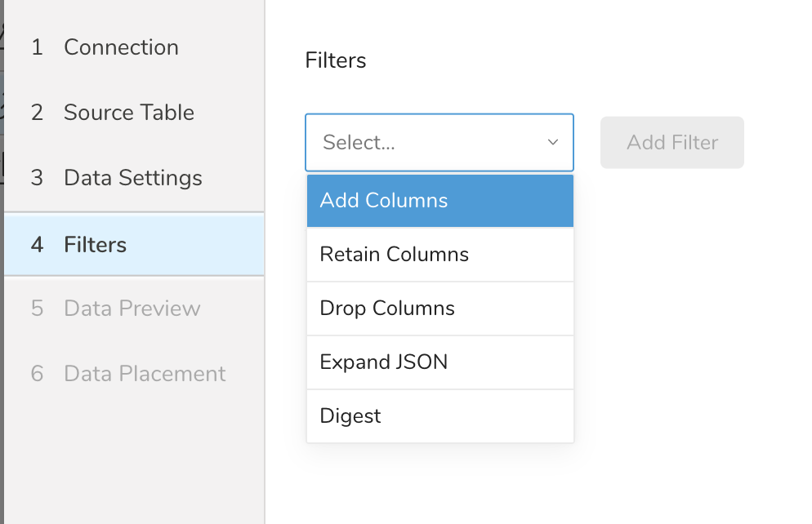Click step number 2 beside Source Table
The height and width of the screenshot is (524, 812).
click(x=37, y=113)
